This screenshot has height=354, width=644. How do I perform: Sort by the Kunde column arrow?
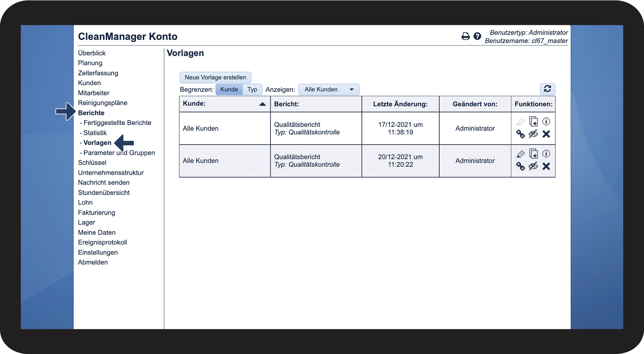(262, 104)
